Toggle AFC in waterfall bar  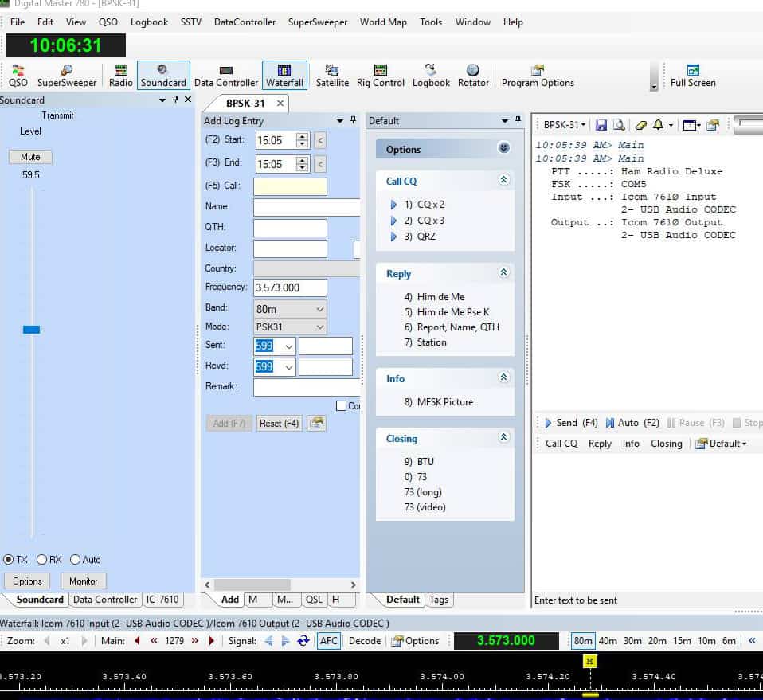pos(328,640)
